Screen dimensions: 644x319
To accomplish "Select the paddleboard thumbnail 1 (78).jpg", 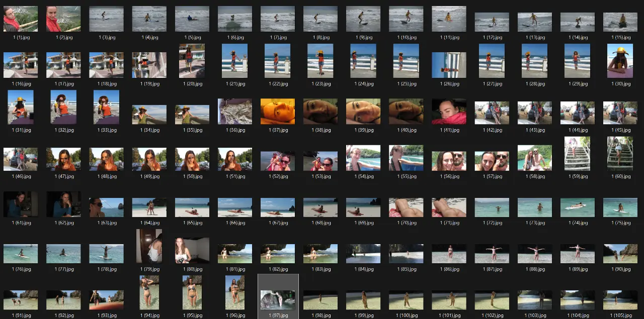I will pyautogui.click(x=106, y=254).
